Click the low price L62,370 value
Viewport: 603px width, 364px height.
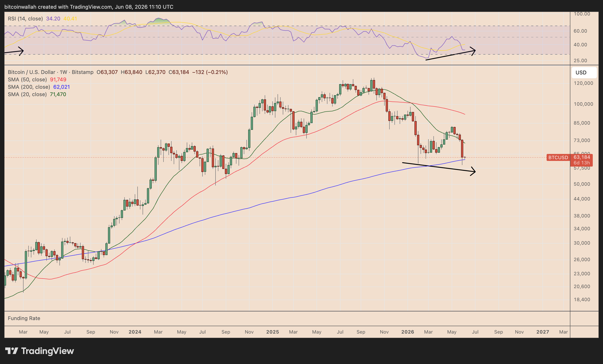pos(155,72)
